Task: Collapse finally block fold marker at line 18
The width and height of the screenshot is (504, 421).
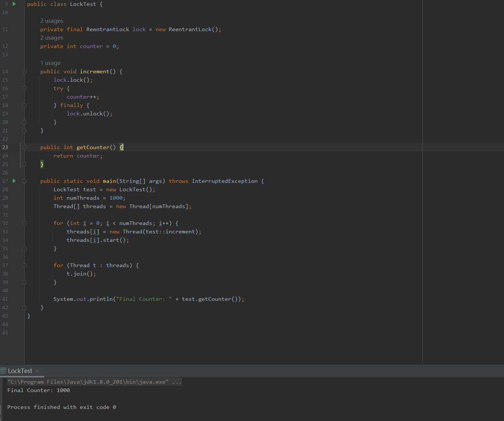Action: [24, 105]
